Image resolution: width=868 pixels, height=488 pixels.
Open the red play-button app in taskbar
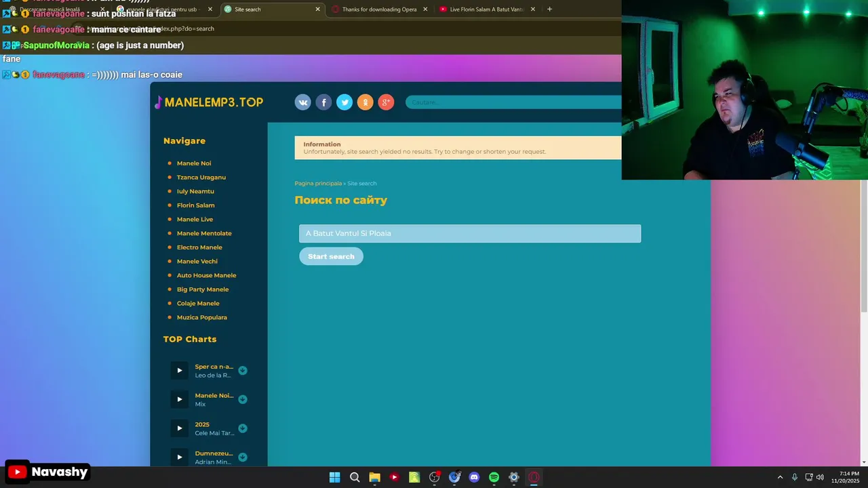point(395,477)
